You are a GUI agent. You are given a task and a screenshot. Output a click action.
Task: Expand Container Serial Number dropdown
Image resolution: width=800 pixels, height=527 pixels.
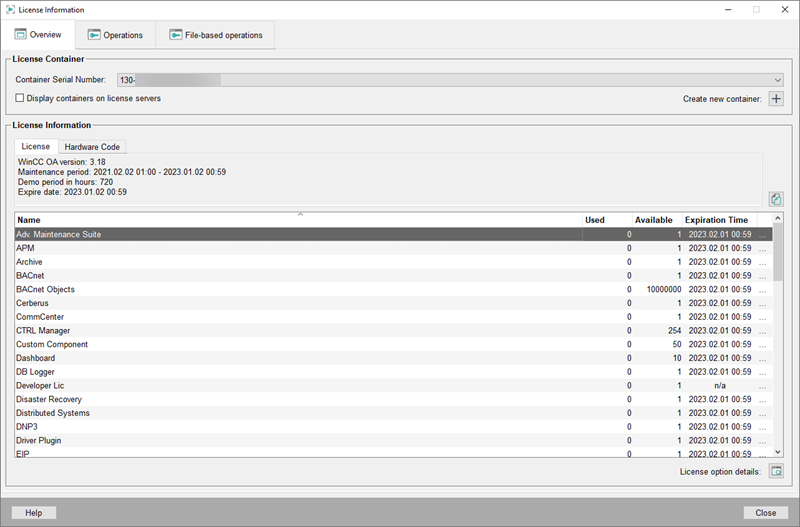(x=777, y=80)
